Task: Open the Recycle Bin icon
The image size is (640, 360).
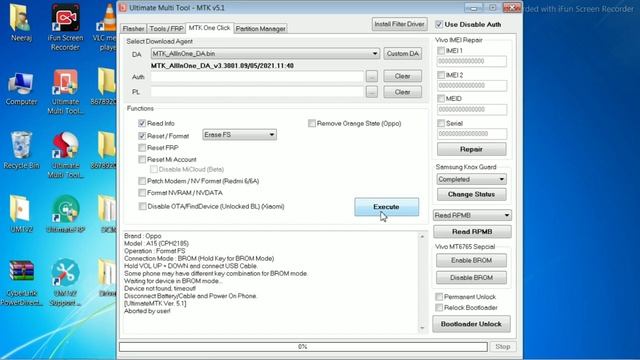Action: coord(21,151)
